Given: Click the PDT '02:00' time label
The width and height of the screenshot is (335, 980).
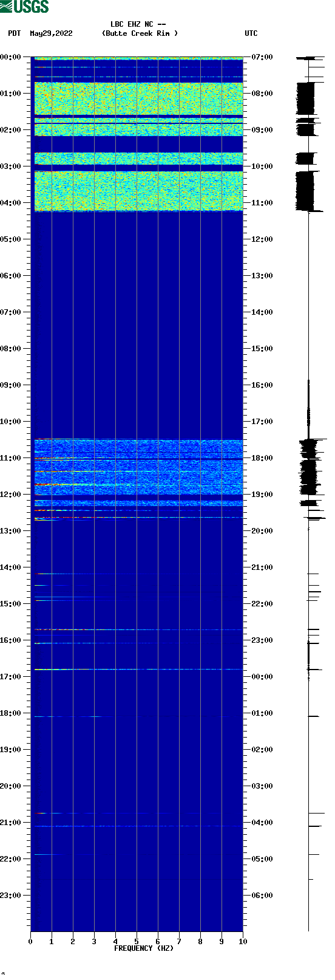Looking at the screenshot, I should point(11,130).
